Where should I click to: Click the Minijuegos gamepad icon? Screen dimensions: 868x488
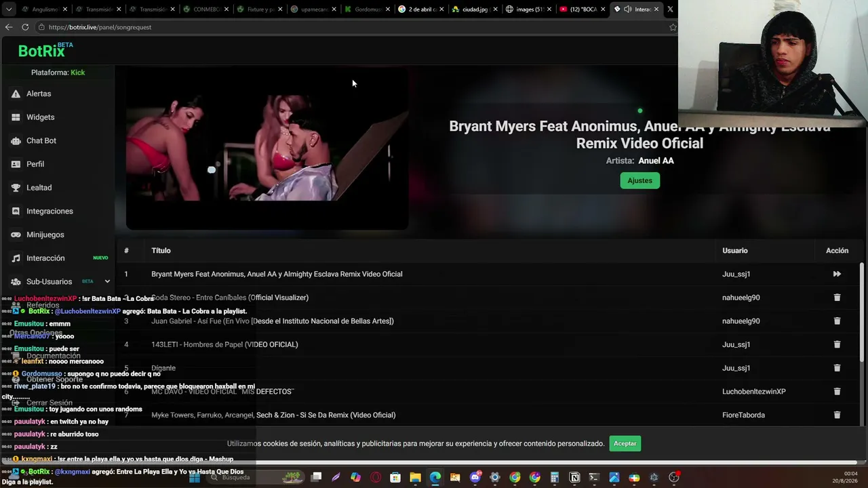[16, 235]
